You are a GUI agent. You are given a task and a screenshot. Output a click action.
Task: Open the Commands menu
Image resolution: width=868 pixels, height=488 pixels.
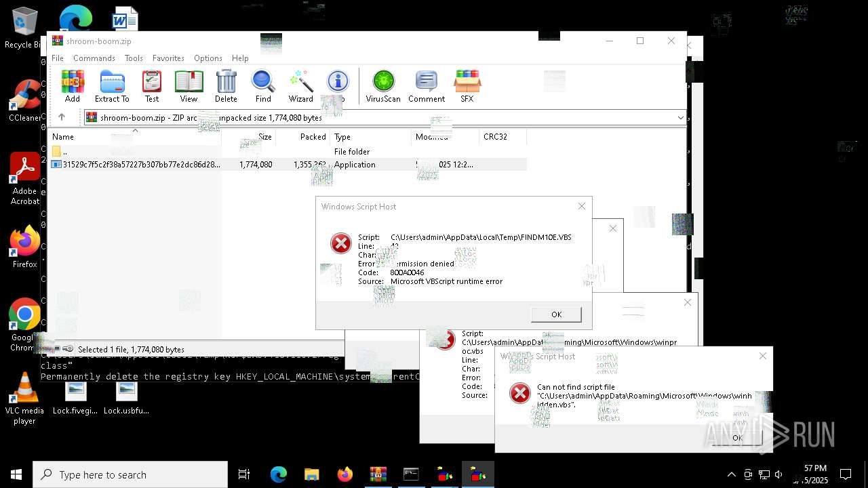[94, 58]
